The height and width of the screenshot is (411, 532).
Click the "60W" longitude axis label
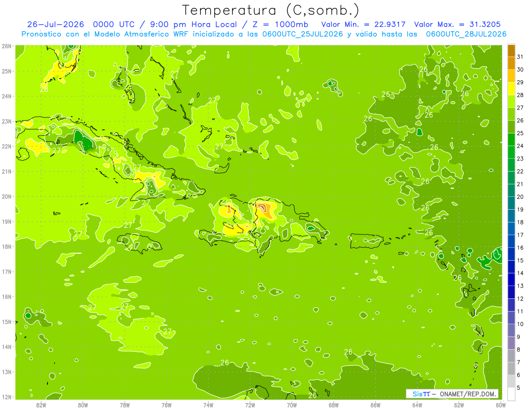pyautogui.click(x=501, y=405)
